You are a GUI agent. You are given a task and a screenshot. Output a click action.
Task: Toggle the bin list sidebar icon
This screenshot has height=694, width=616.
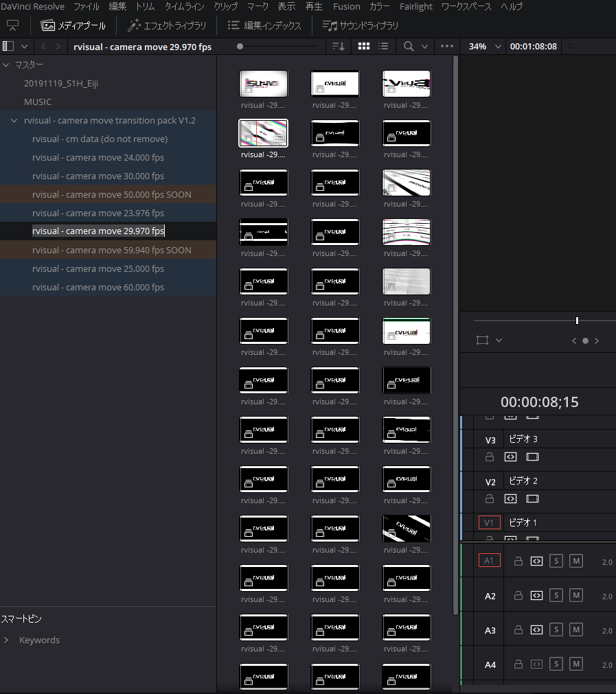(8, 46)
